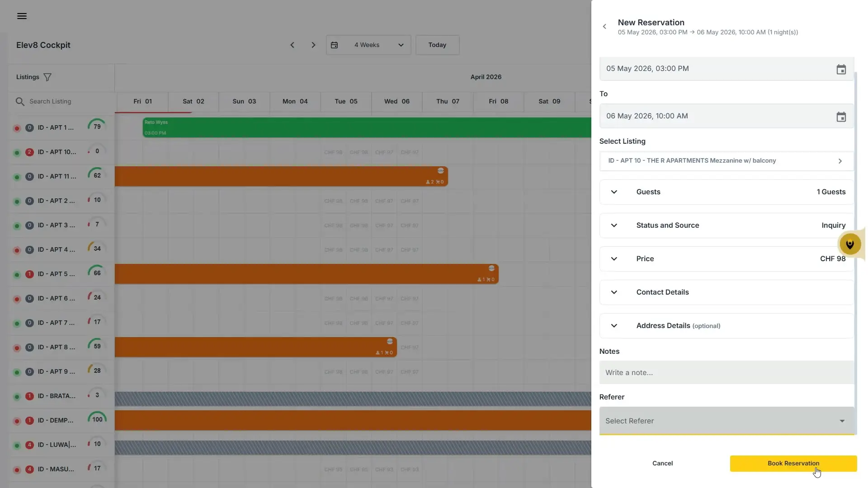Viewport: 868px width, 488px height.
Task: Expand the Guests section
Action: click(x=726, y=192)
